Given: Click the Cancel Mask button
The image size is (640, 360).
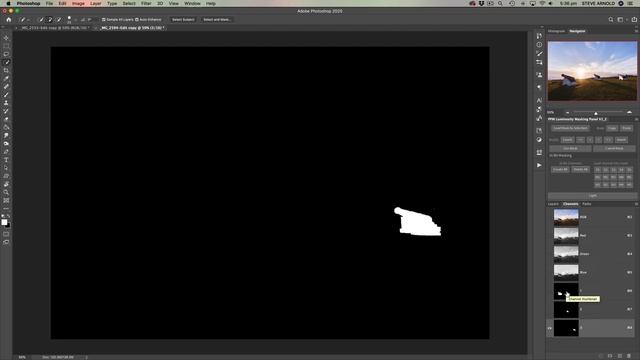Looking at the screenshot, I should pyautogui.click(x=614, y=149).
